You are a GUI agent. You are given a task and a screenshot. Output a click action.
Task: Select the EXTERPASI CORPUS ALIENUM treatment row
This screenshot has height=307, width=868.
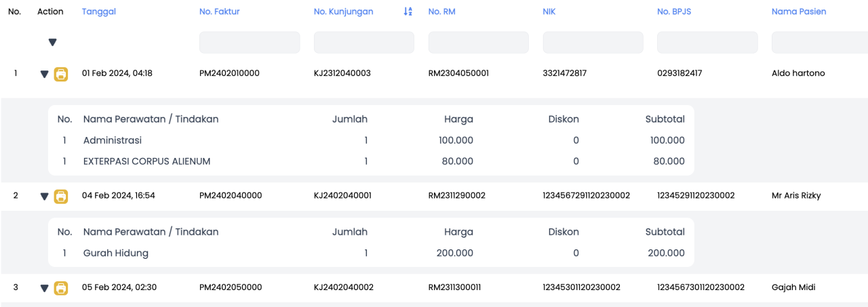(x=371, y=161)
